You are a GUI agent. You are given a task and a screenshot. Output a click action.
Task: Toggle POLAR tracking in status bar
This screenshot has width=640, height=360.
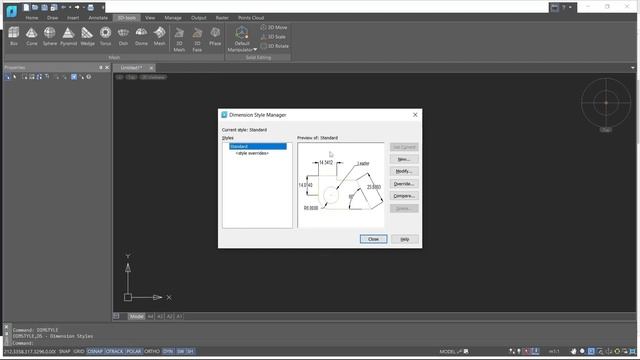click(133, 351)
